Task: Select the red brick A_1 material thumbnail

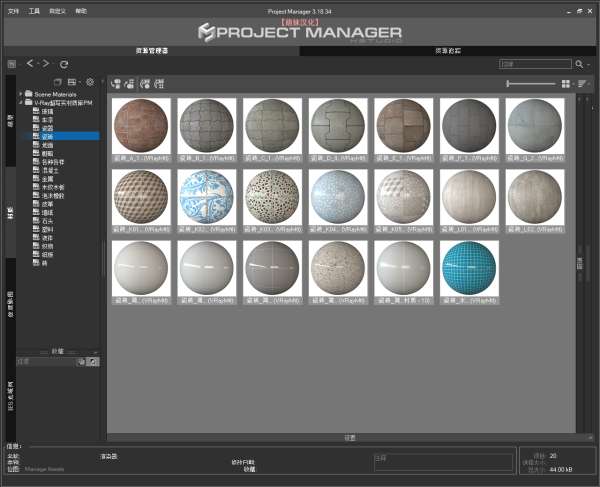Action: [141, 126]
